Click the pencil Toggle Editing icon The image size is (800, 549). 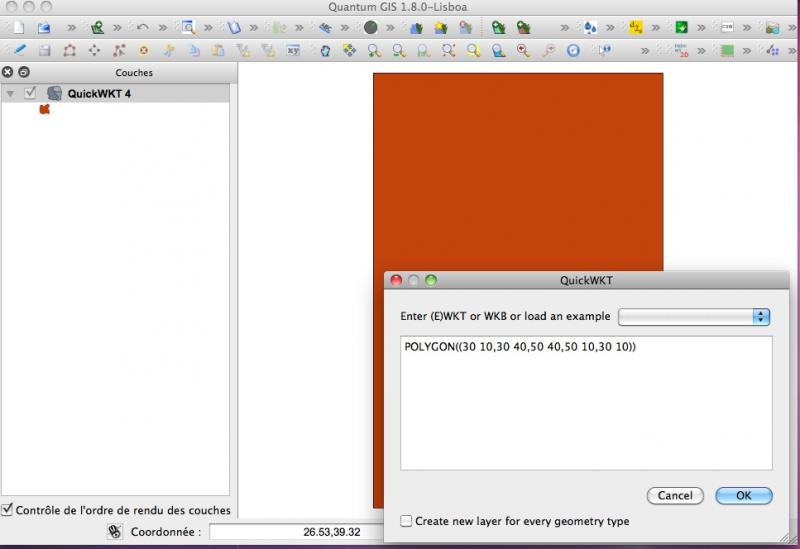click(x=19, y=50)
